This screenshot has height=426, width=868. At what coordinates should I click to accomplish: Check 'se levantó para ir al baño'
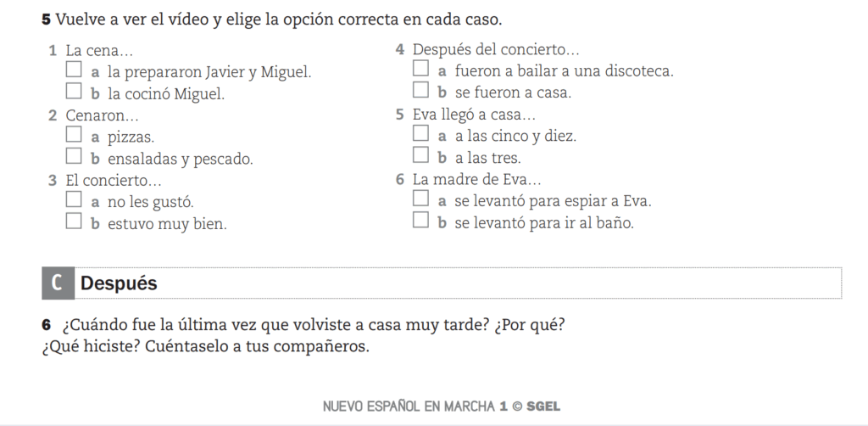pyautogui.click(x=420, y=220)
